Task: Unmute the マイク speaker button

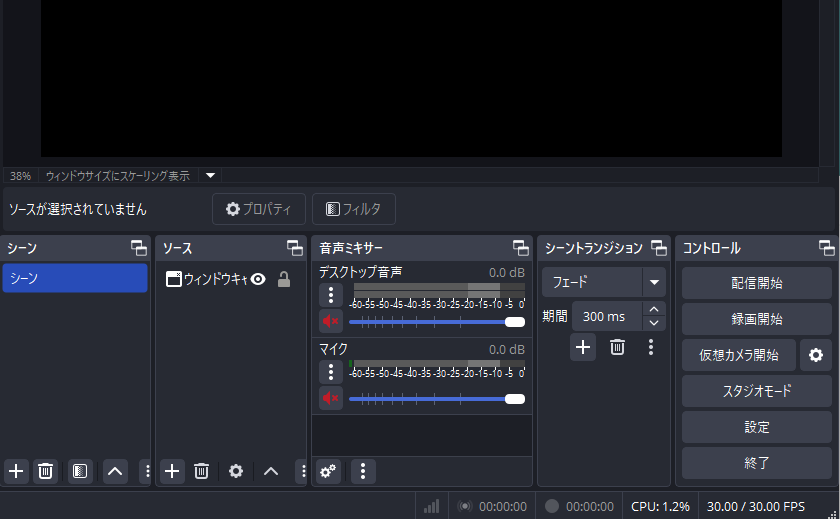Action: point(331,398)
